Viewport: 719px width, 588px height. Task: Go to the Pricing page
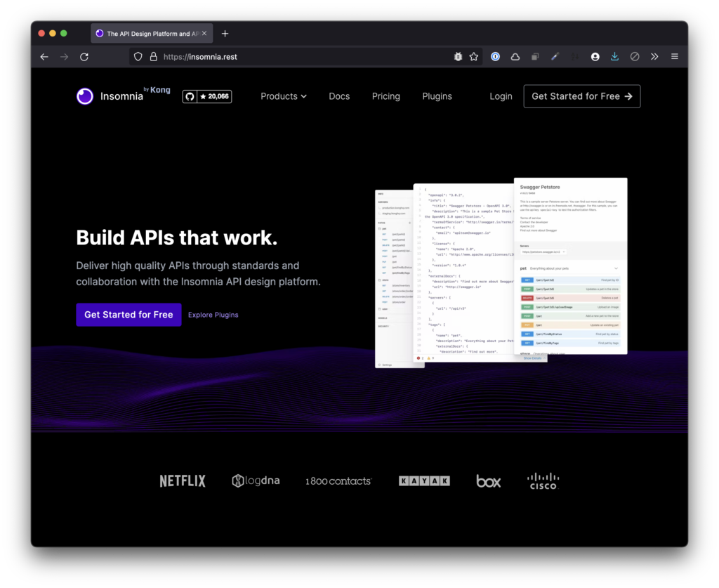[x=385, y=96]
